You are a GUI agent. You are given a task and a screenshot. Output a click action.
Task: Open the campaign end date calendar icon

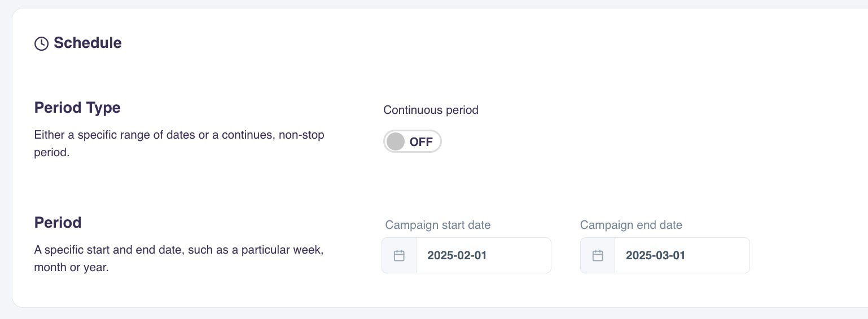click(x=598, y=255)
